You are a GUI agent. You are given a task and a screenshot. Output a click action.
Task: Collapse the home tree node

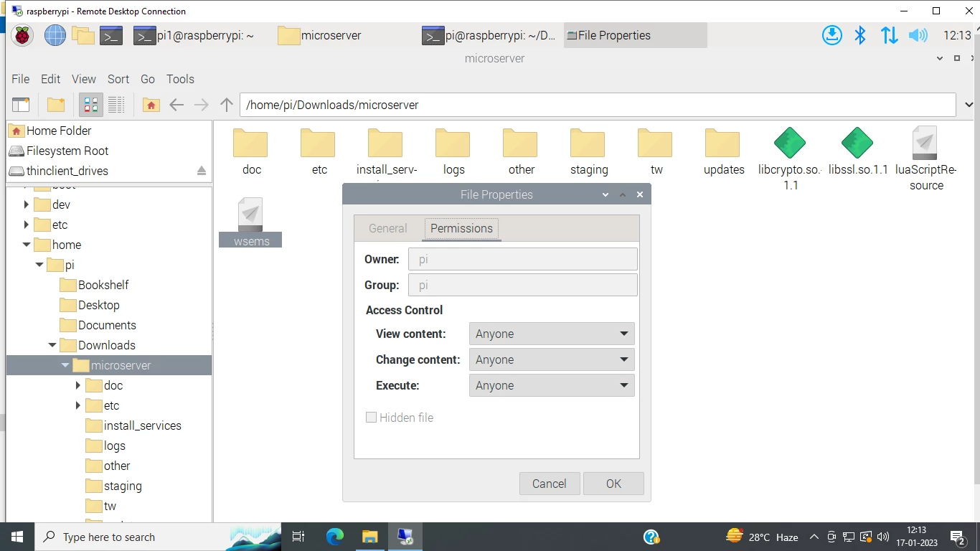27,245
